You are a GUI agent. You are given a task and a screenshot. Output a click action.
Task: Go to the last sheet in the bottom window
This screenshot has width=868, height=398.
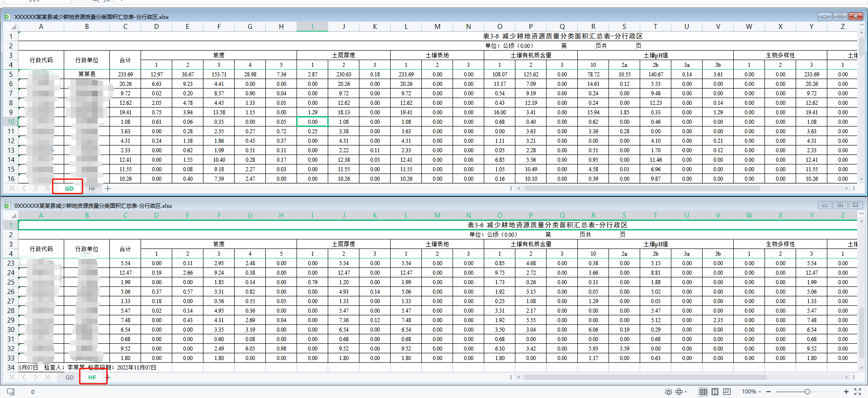(x=47, y=377)
